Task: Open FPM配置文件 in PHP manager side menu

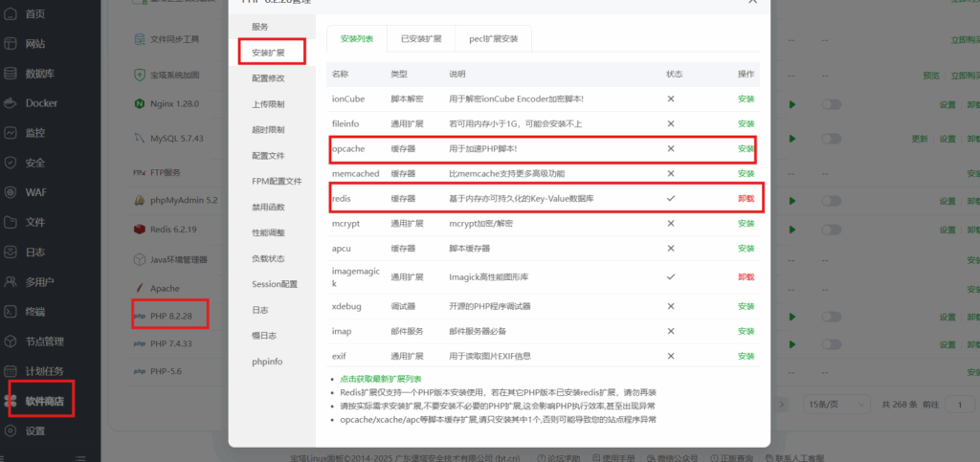Action: (272, 181)
